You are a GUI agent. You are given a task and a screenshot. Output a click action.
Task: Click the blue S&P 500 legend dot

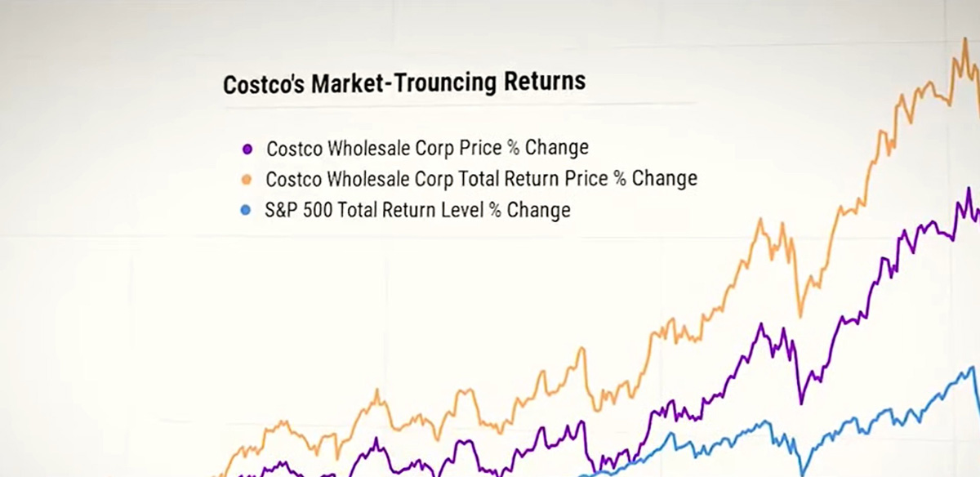coord(245,211)
